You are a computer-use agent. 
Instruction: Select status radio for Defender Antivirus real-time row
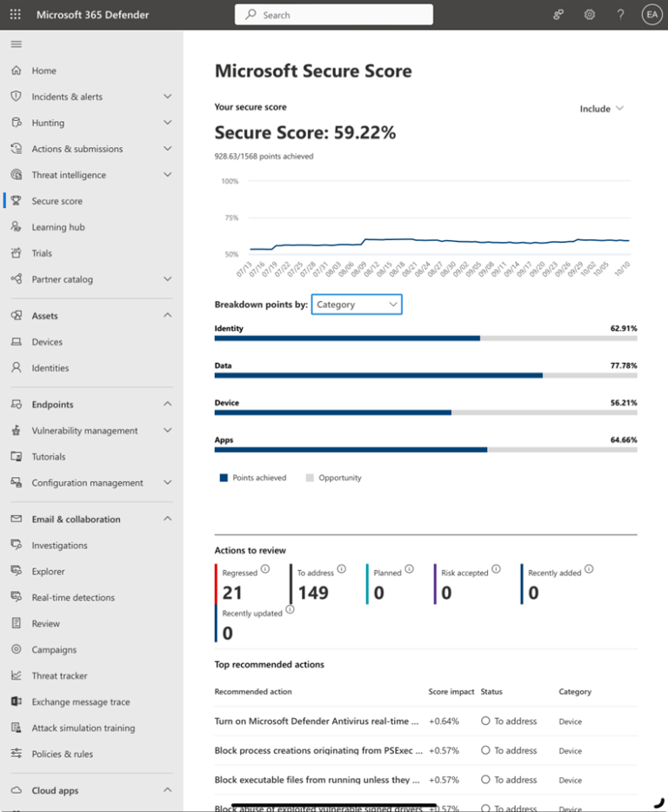coord(485,721)
